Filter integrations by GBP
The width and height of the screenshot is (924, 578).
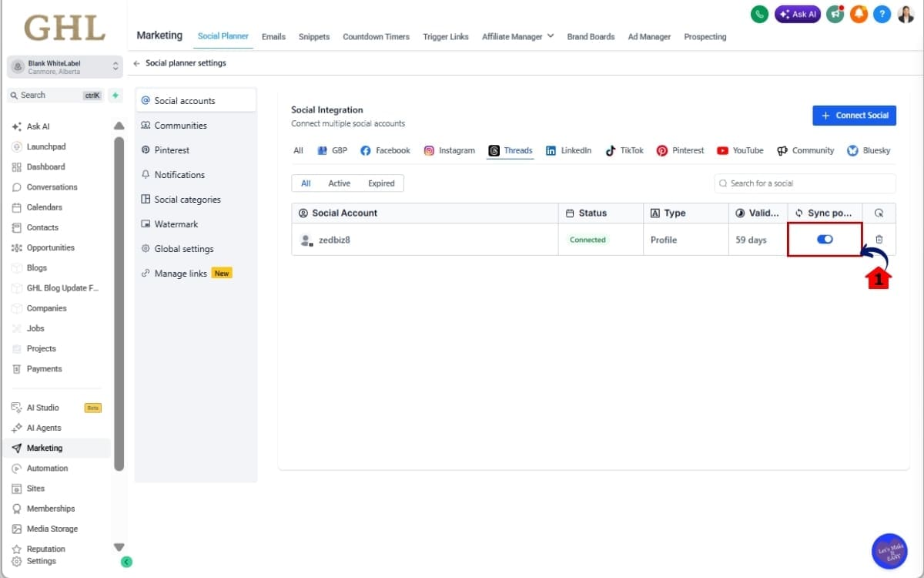pos(333,150)
